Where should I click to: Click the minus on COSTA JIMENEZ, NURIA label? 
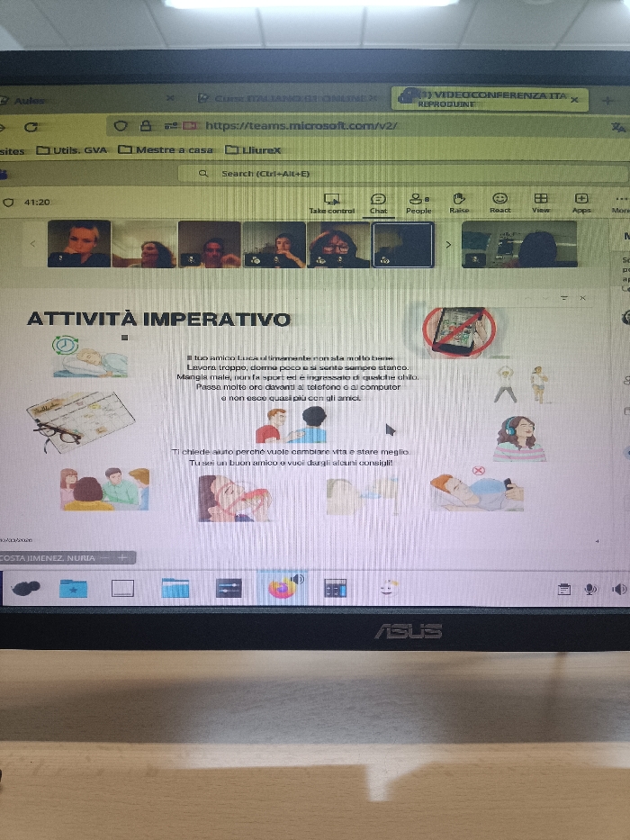tap(105, 557)
